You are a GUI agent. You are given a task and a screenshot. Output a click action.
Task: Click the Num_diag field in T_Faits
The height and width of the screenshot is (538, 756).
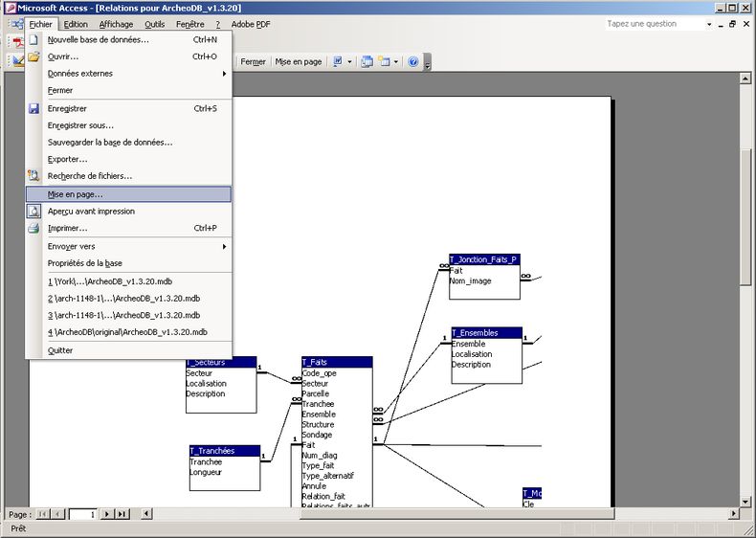click(320, 456)
